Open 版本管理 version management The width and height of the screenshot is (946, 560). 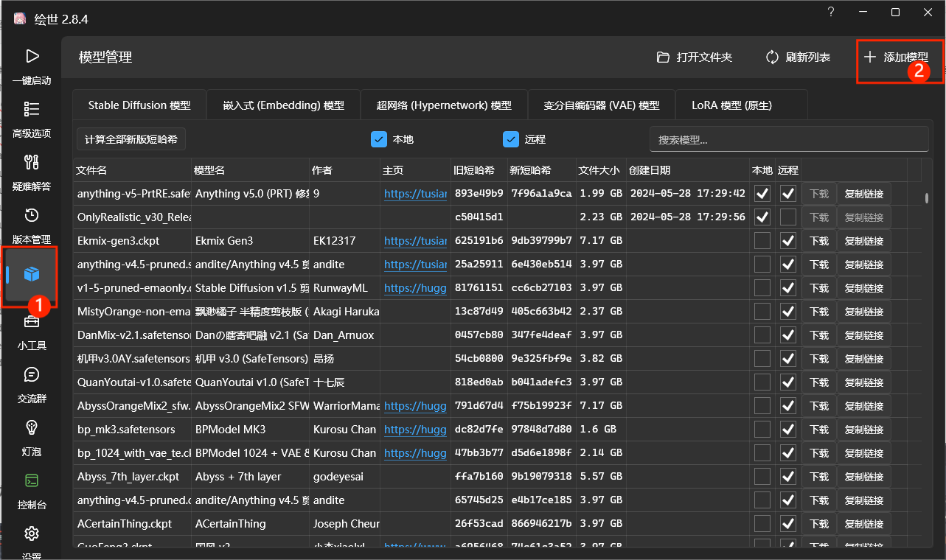coord(32,225)
